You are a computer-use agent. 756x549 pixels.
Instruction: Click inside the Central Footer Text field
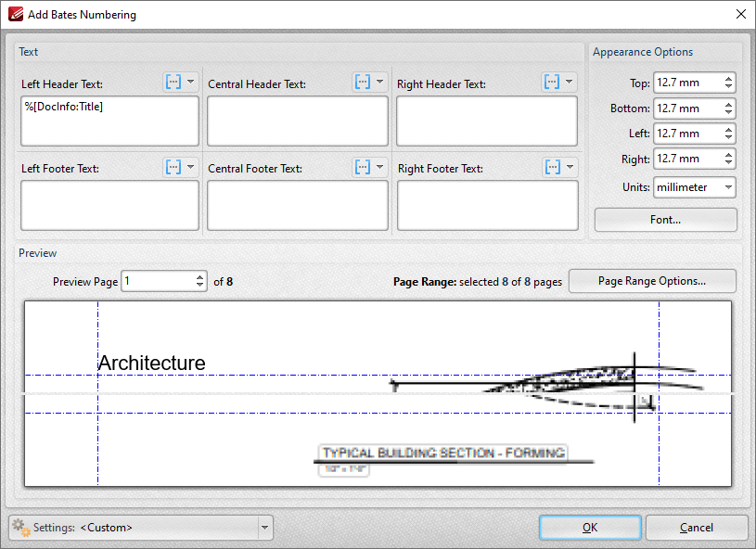tap(298, 205)
